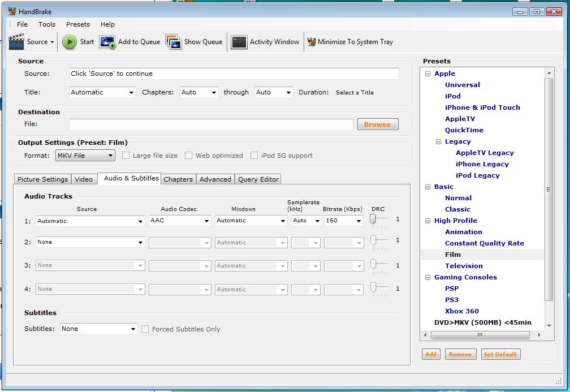This screenshot has height=392, width=570.
Task: Select the Television preset
Action: pyautogui.click(x=464, y=266)
